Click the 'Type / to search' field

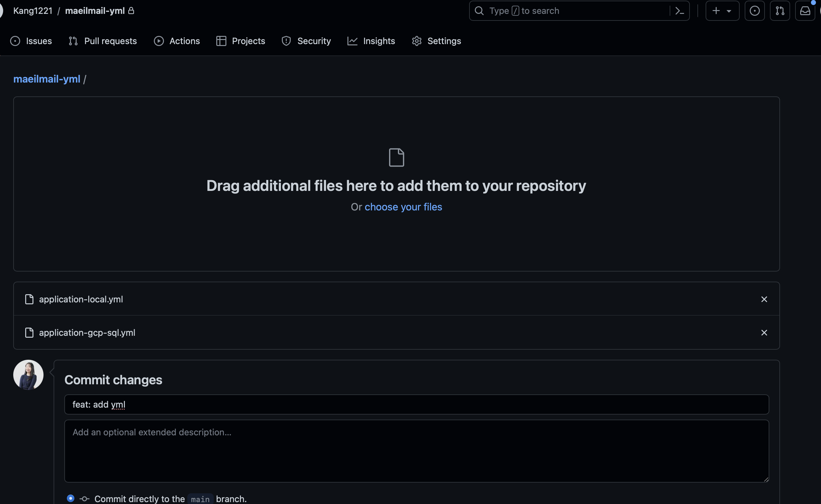(579, 11)
